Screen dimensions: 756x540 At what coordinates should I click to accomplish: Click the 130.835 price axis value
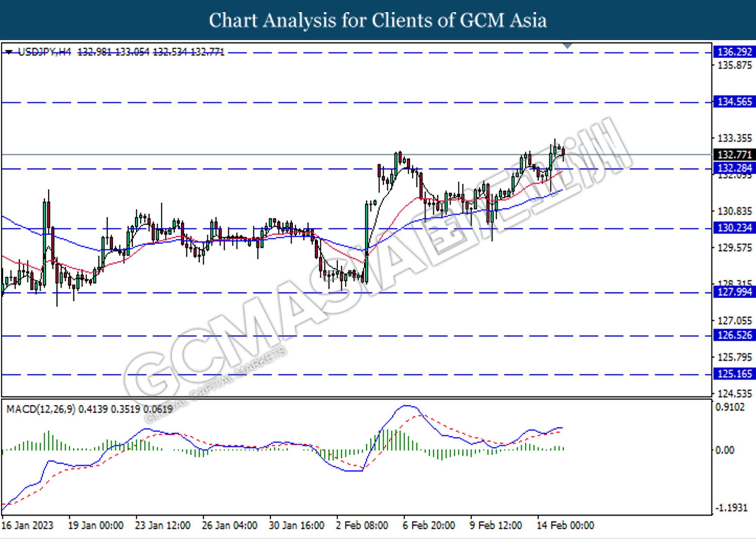click(x=734, y=211)
